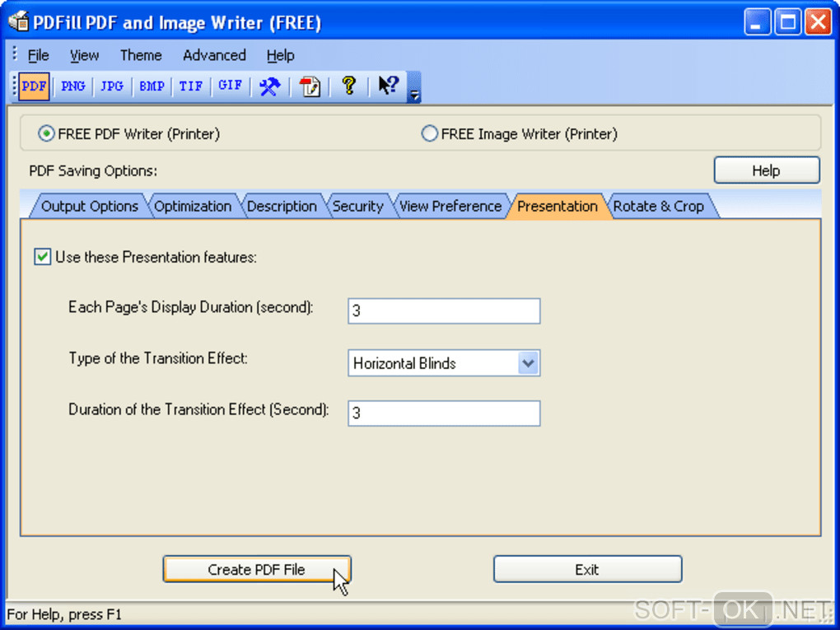Image resolution: width=840 pixels, height=630 pixels.
Task: Click the Duration of Transition Effect field
Action: (x=444, y=413)
